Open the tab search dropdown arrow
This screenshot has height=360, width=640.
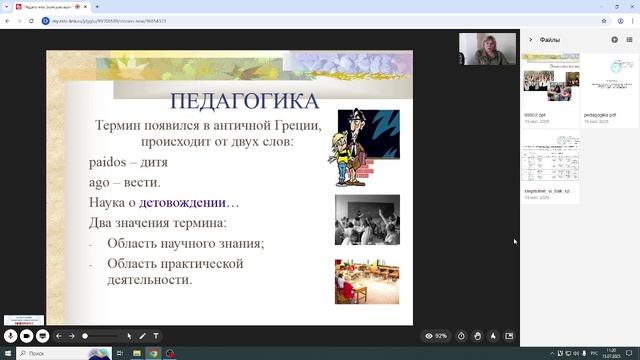click(6, 7)
